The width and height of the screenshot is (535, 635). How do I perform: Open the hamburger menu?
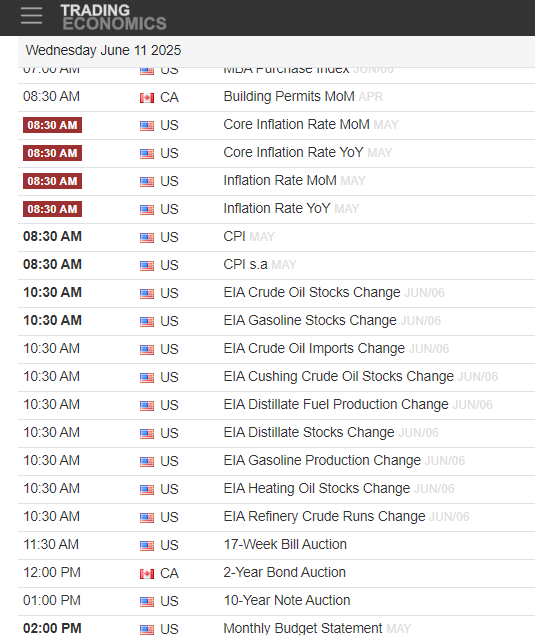click(x=31, y=16)
